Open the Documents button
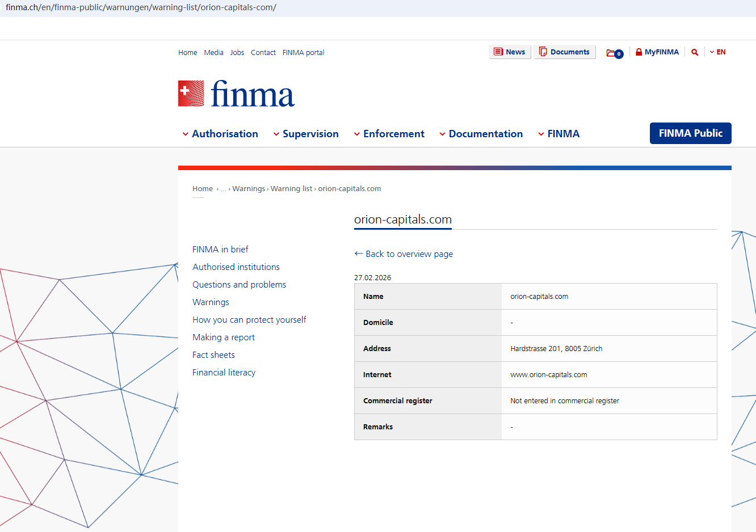This screenshot has width=756, height=532. click(565, 52)
